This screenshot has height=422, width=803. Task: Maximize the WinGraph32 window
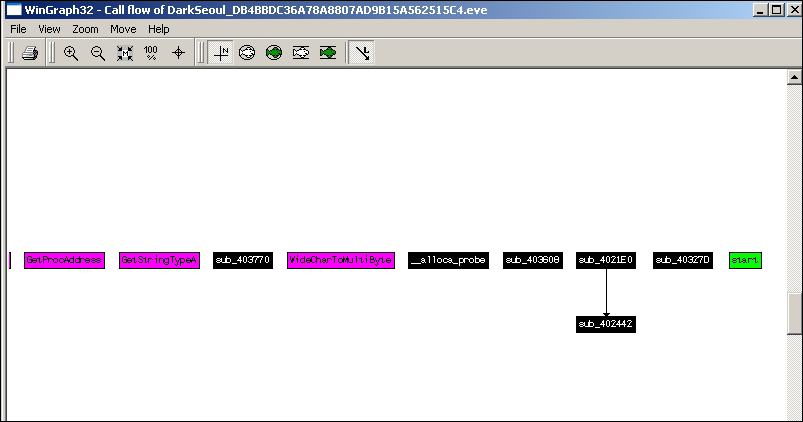click(x=776, y=10)
